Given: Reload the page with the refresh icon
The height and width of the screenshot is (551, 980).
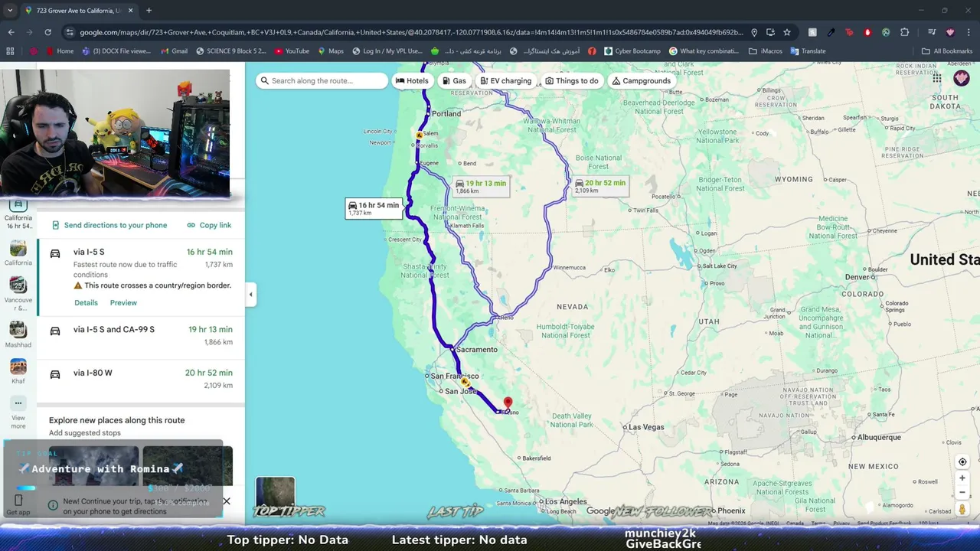Looking at the screenshot, I should pyautogui.click(x=47, y=32).
